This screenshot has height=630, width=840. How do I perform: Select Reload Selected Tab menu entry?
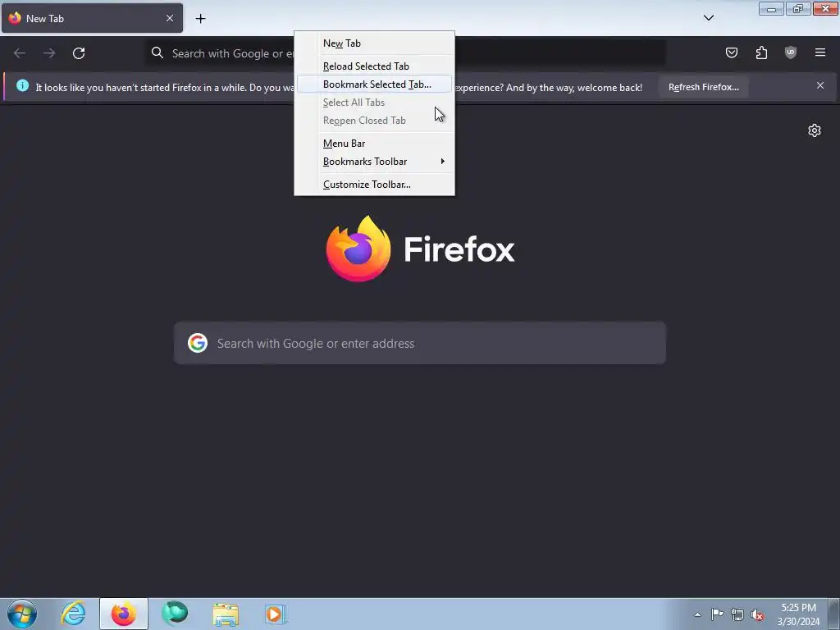[x=374, y=66]
